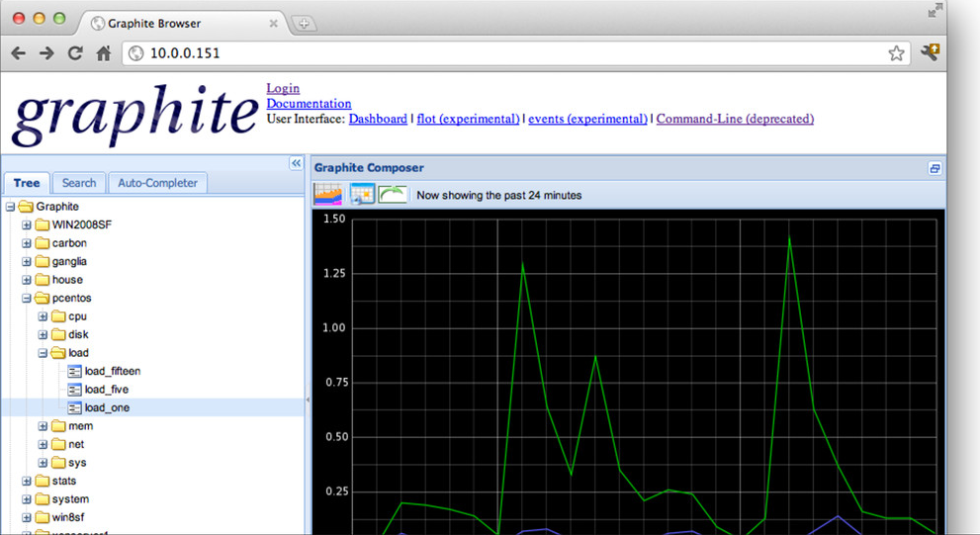
Task: Click the load_five metric icon
Action: click(74, 390)
